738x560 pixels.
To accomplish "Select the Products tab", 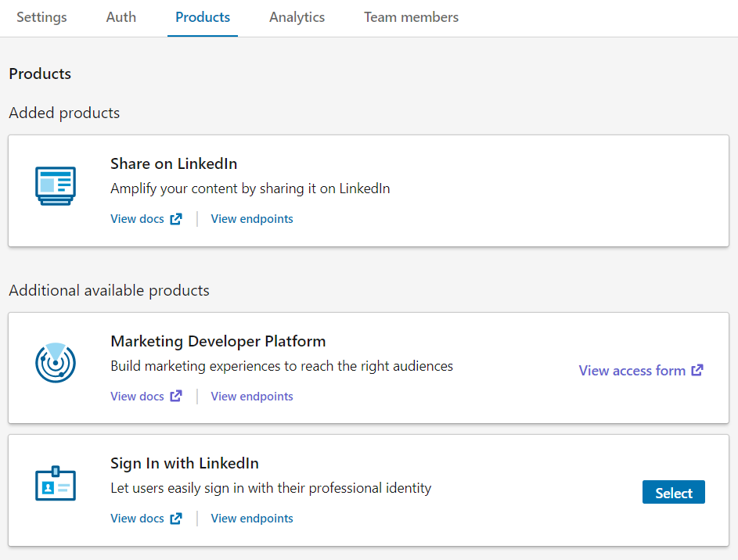I will (x=203, y=17).
